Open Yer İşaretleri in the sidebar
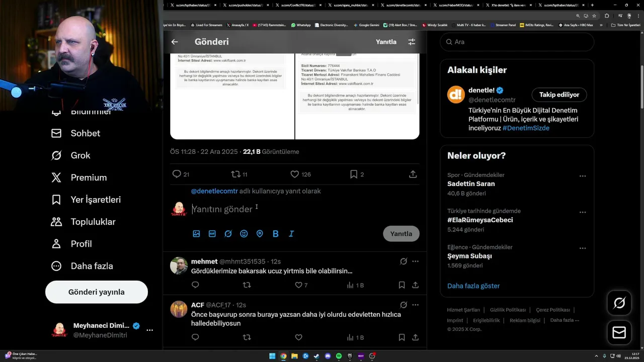 [86, 200]
